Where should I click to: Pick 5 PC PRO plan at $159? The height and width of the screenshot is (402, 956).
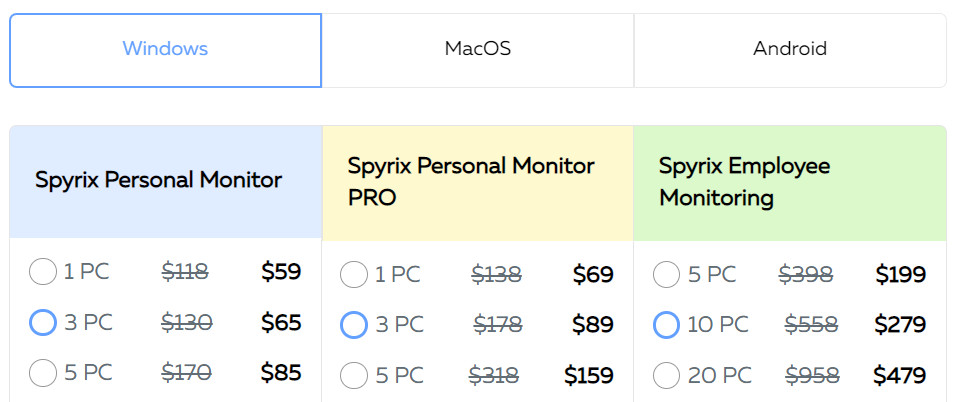pyautogui.click(x=354, y=376)
